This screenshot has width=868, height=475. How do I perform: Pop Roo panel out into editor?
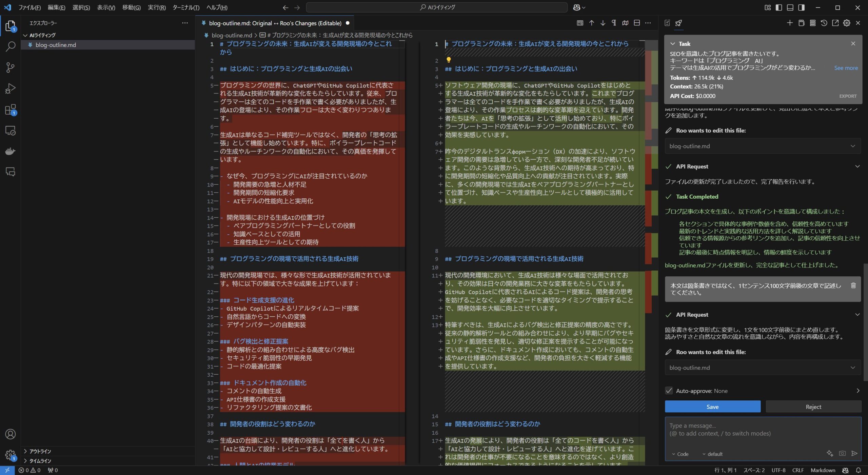point(835,23)
